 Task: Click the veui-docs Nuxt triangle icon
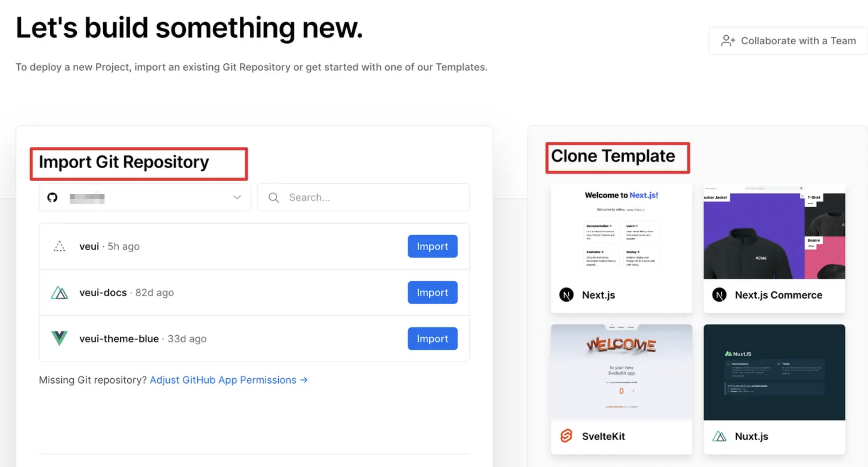[x=59, y=293]
